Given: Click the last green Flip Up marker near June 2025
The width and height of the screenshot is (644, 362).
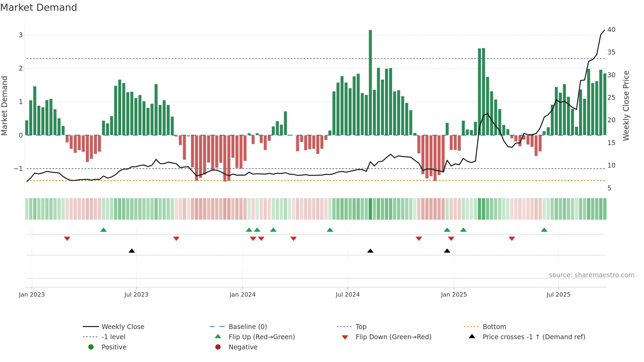Looking at the screenshot, I should pyautogui.click(x=544, y=230).
